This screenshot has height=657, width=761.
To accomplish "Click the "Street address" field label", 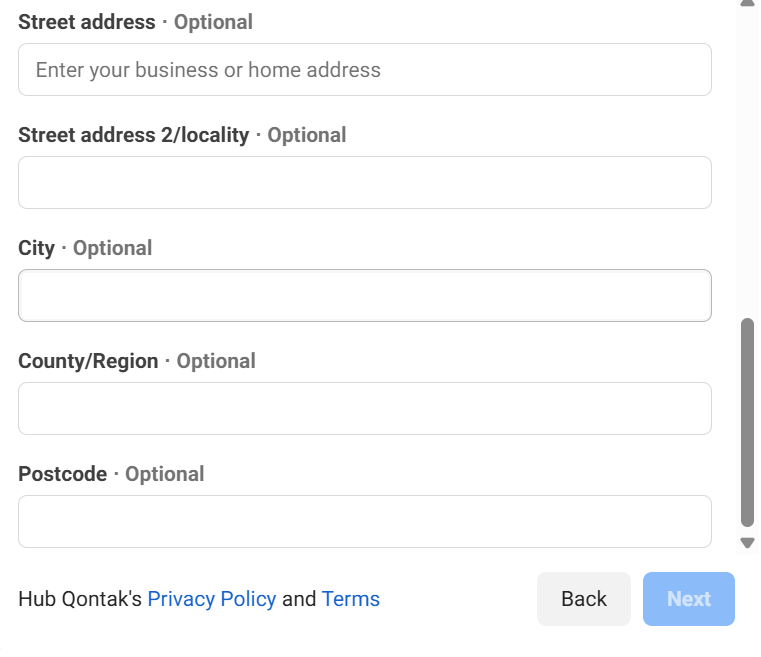I will click(x=87, y=22).
